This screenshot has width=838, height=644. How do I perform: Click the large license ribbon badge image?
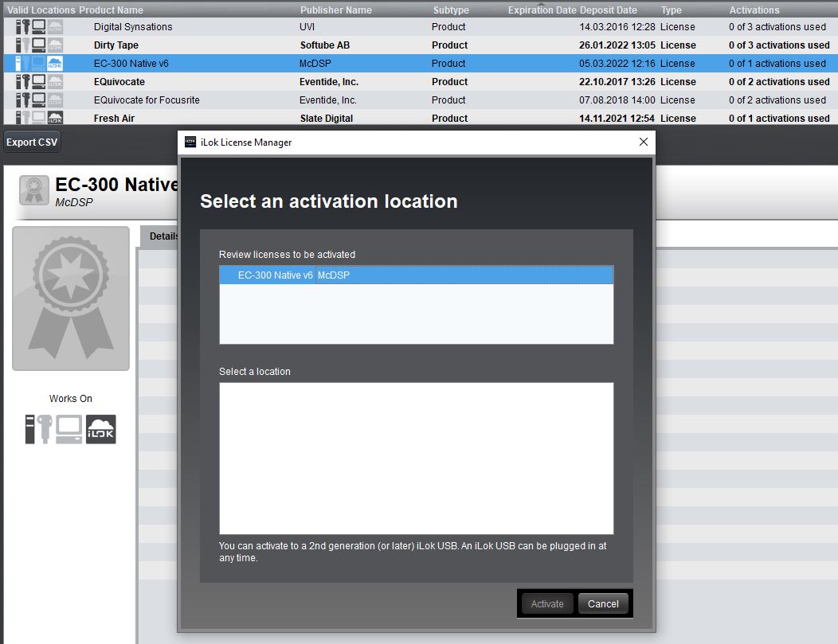tap(71, 299)
